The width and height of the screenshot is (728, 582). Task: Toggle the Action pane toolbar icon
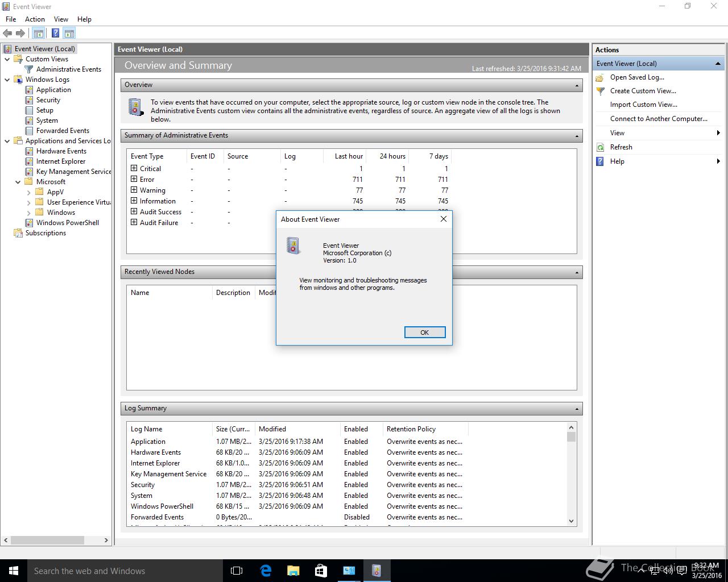tap(69, 34)
